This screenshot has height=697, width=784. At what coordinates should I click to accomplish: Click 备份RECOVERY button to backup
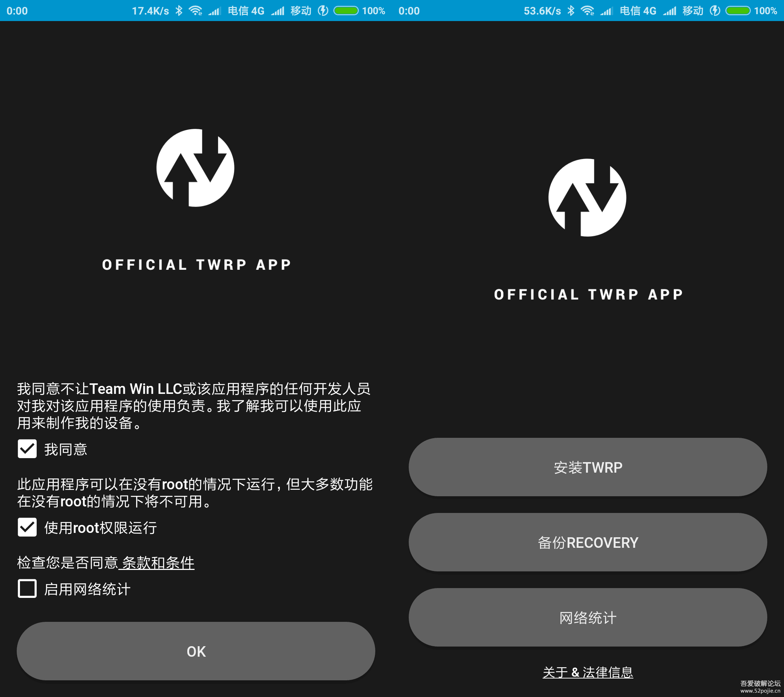(x=588, y=542)
